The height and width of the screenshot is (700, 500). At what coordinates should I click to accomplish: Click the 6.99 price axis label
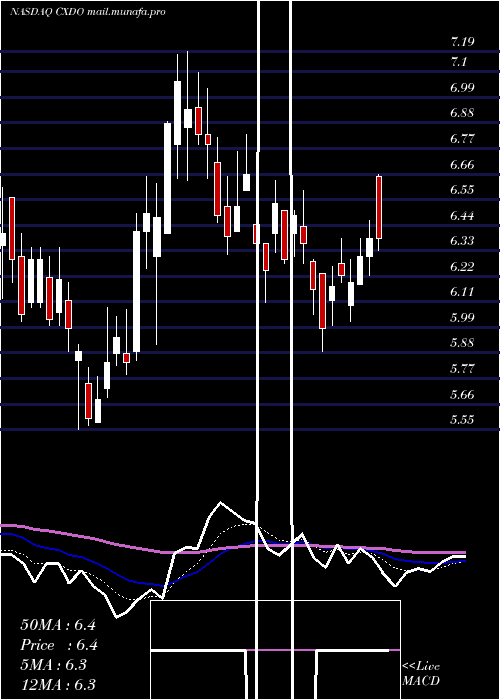[x=462, y=87]
